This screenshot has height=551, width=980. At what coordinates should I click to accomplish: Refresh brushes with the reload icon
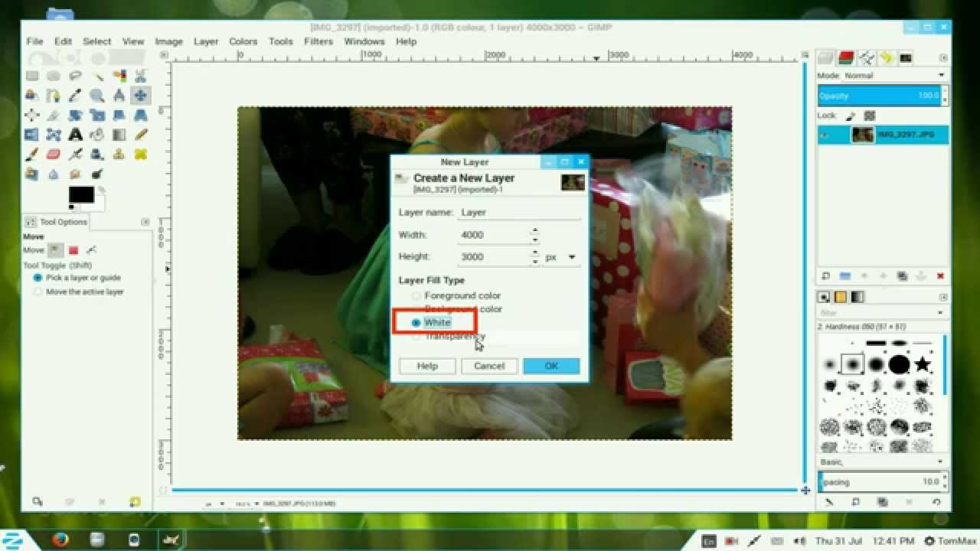pyautogui.click(x=937, y=502)
